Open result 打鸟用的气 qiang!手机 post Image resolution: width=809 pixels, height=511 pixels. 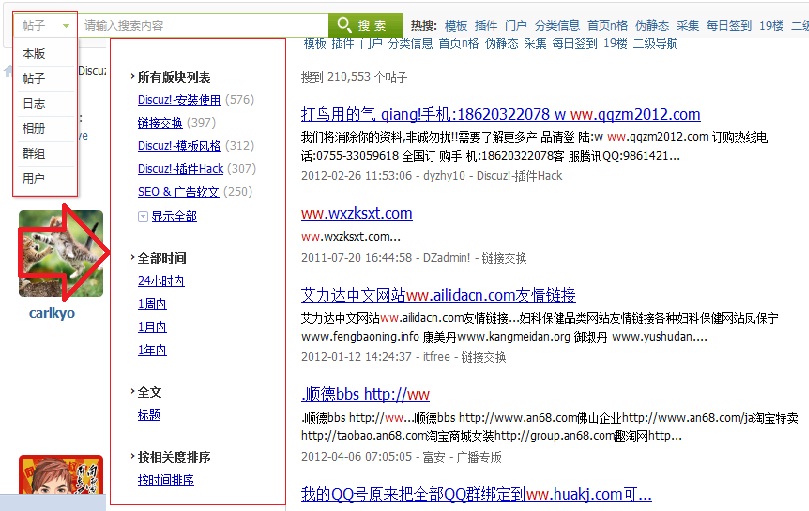500,114
